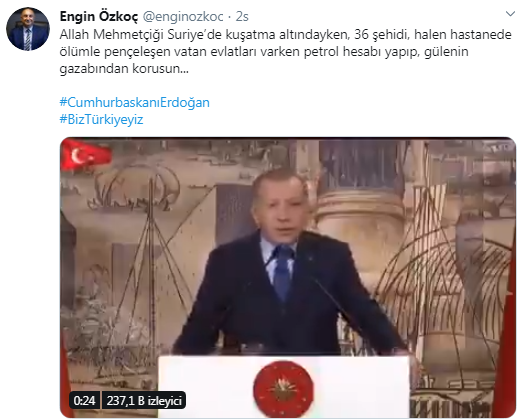This screenshot has height=420, width=529.
Task: Click the 0:24 video duration badge
Action: [x=84, y=400]
